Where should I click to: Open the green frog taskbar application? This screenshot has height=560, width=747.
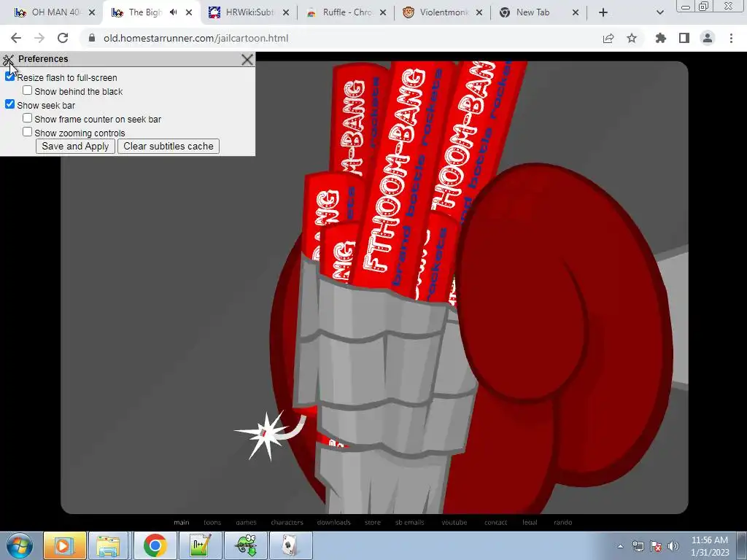pos(246,545)
